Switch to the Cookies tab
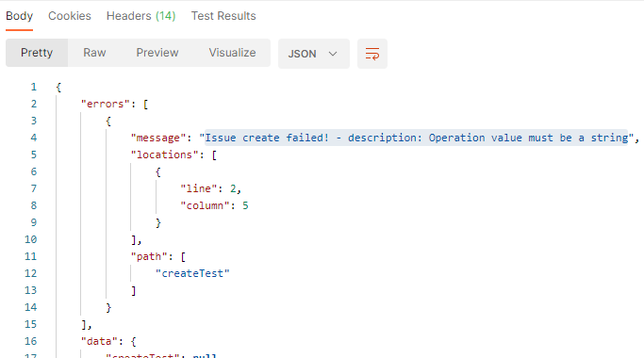Viewport: 644px width, 358px height. click(x=70, y=16)
